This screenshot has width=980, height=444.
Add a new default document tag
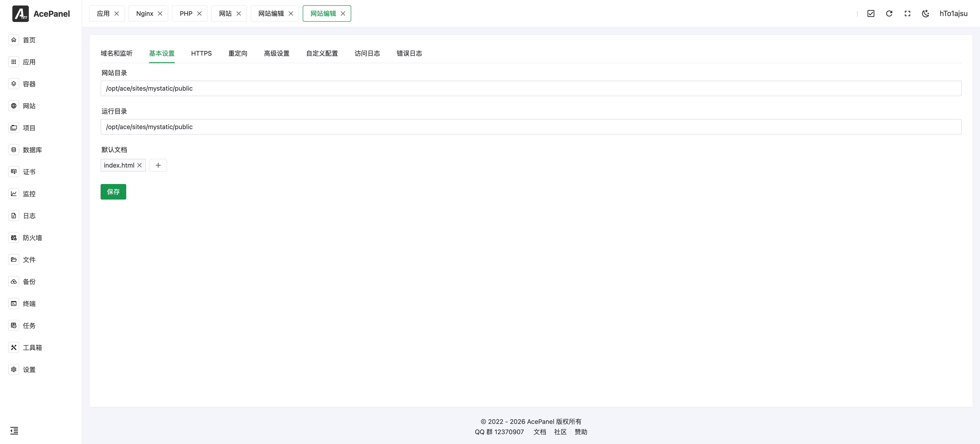(x=158, y=165)
